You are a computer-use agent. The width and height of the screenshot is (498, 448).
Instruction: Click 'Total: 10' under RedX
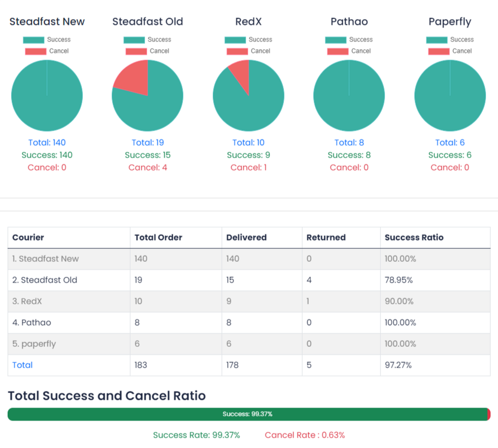(x=248, y=143)
